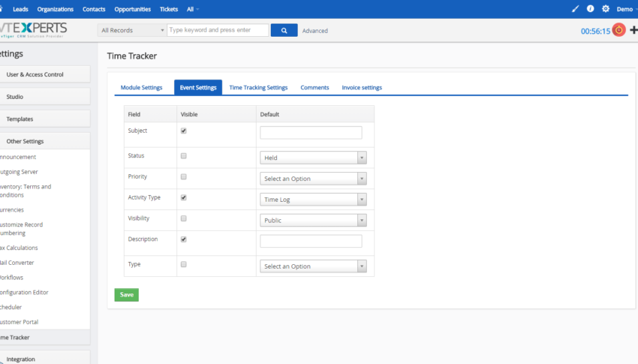The width and height of the screenshot is (638, 364).
Task: Open Mail Converter settings link
Action: tap(17, 263)
